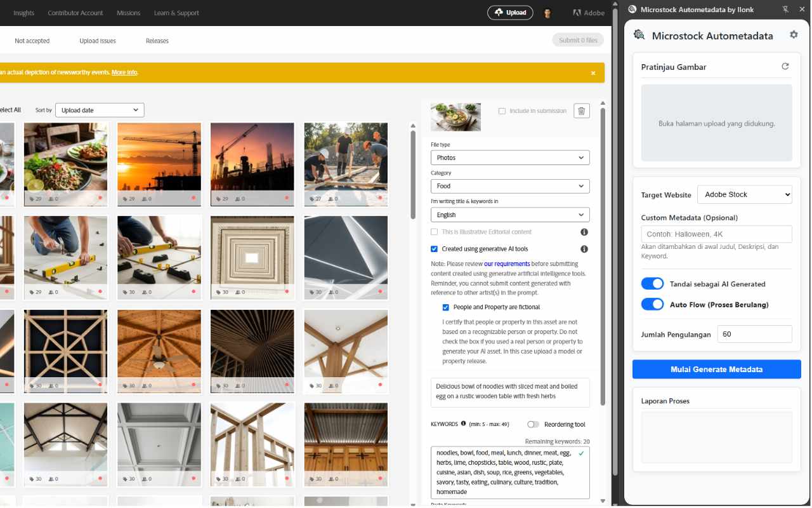Click the Laporan Proses report box
The height and width of the screenshot is (508, 812).
[717, 437]
